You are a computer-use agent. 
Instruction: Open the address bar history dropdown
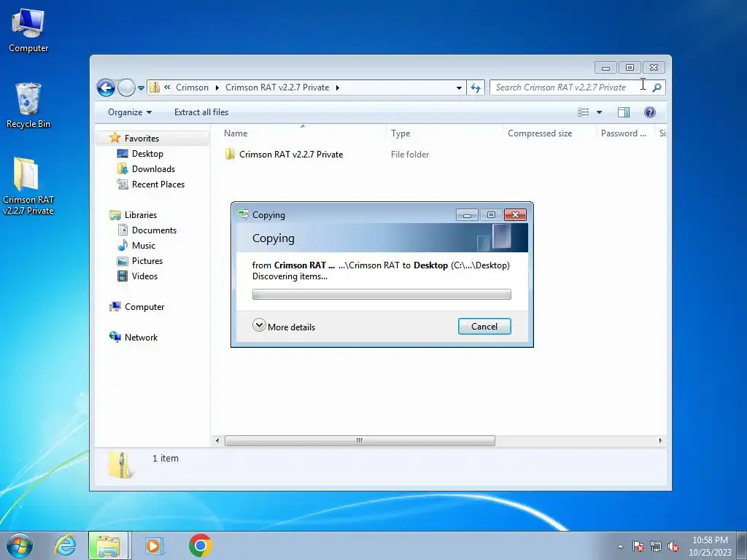coord(459,87)
